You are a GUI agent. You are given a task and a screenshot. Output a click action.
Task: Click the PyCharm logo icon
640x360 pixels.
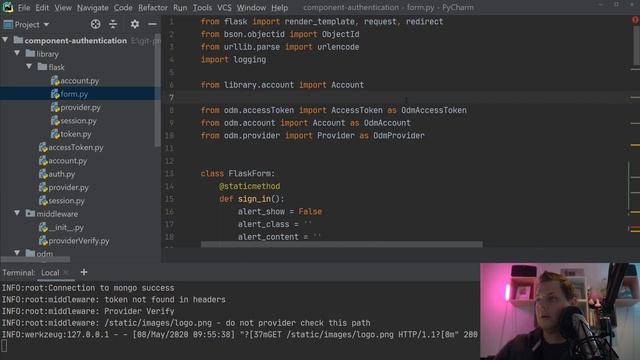pos(7,7)
